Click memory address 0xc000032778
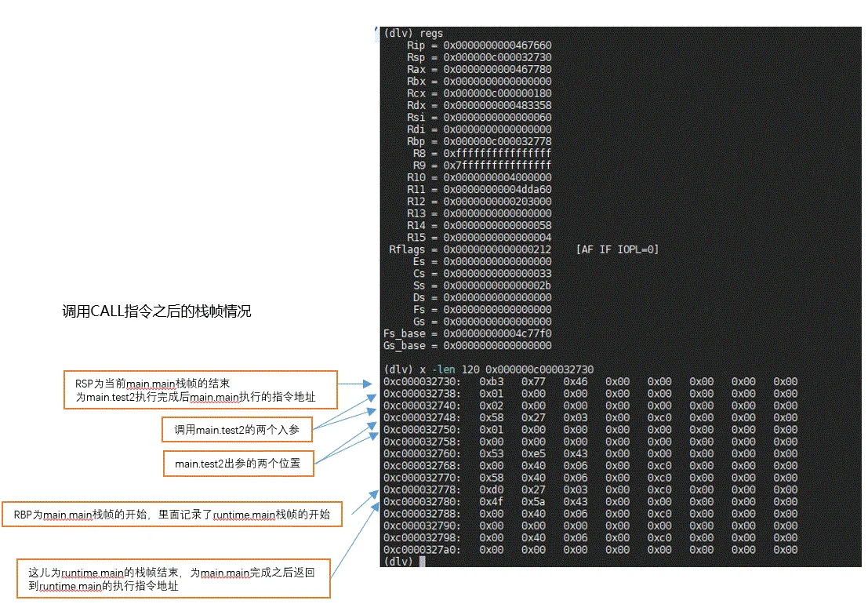This screenshot has height=604, width=868. coord(421,490)
